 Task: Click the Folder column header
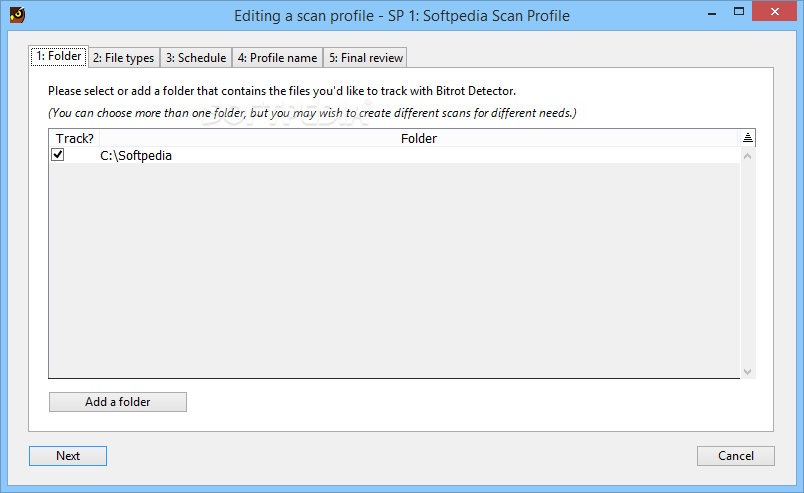[418, 138]
